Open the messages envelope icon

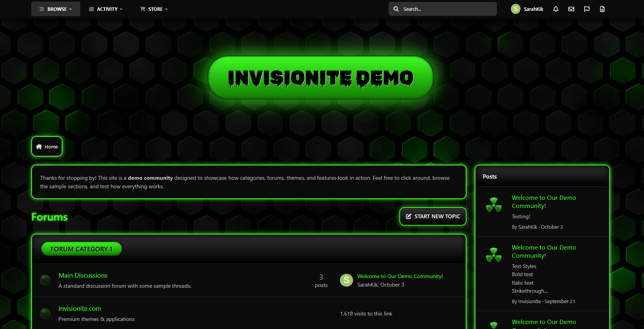tap(571, 9)
